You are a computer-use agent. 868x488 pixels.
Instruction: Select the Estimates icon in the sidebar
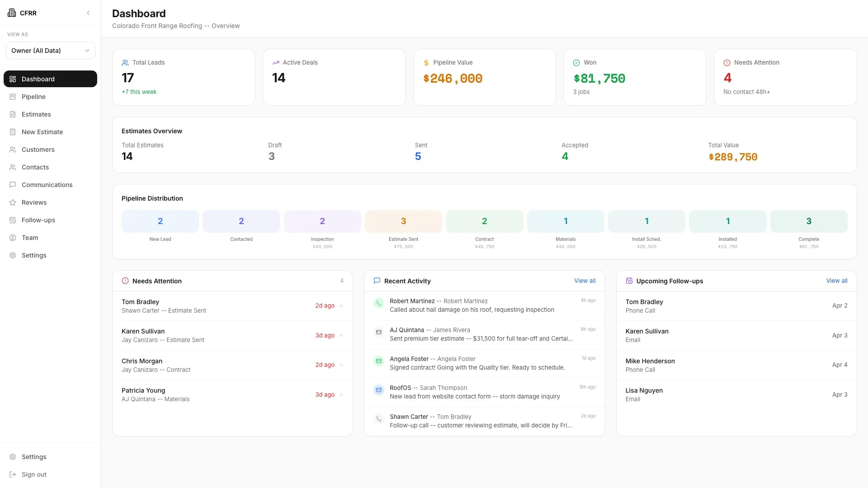(12, 114)
